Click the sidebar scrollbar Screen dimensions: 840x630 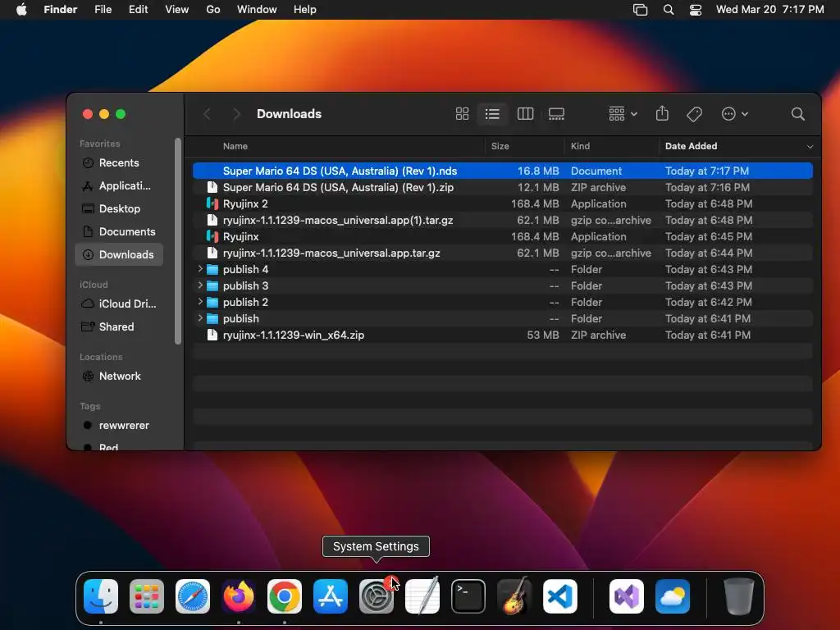[x=178, y=241]
